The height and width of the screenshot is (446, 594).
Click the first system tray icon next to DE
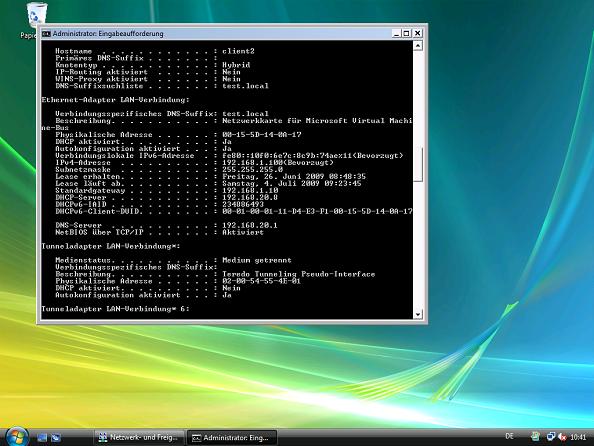click(x=535, y=437)
